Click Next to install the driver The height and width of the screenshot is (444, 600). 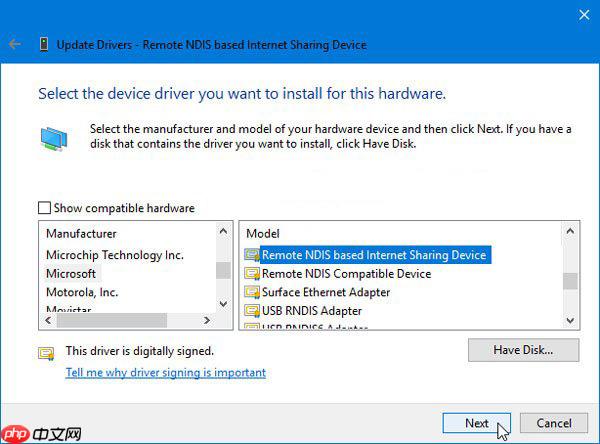click(476, 423)
